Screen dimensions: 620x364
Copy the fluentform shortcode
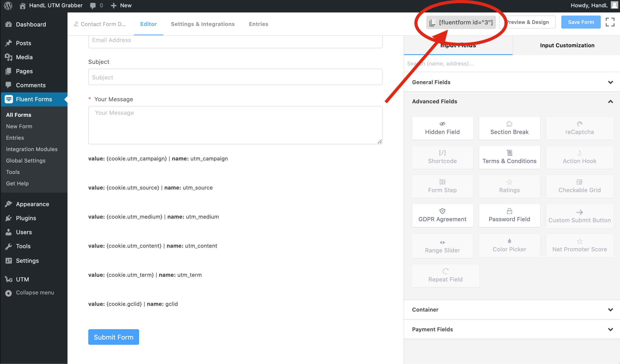click(461, 22)
